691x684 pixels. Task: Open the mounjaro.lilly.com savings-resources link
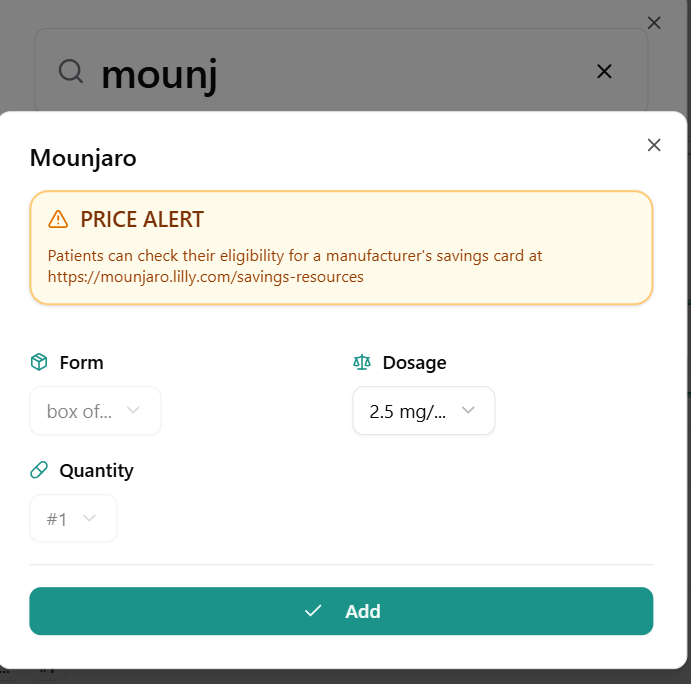point(205,276)
